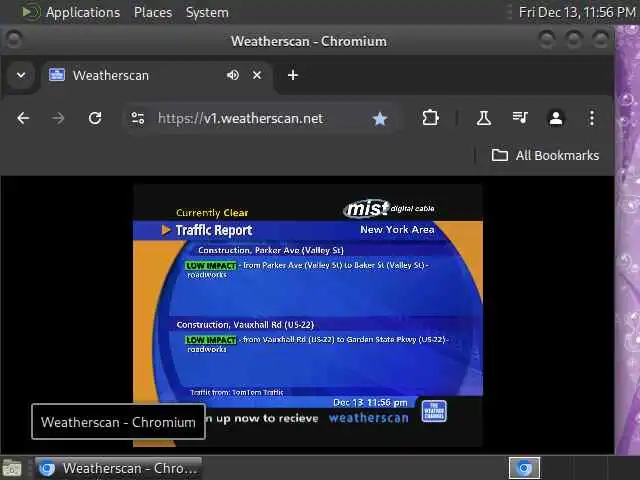Open Chromium three-dot menu
The image size is (640, 480).
(592, 118)
